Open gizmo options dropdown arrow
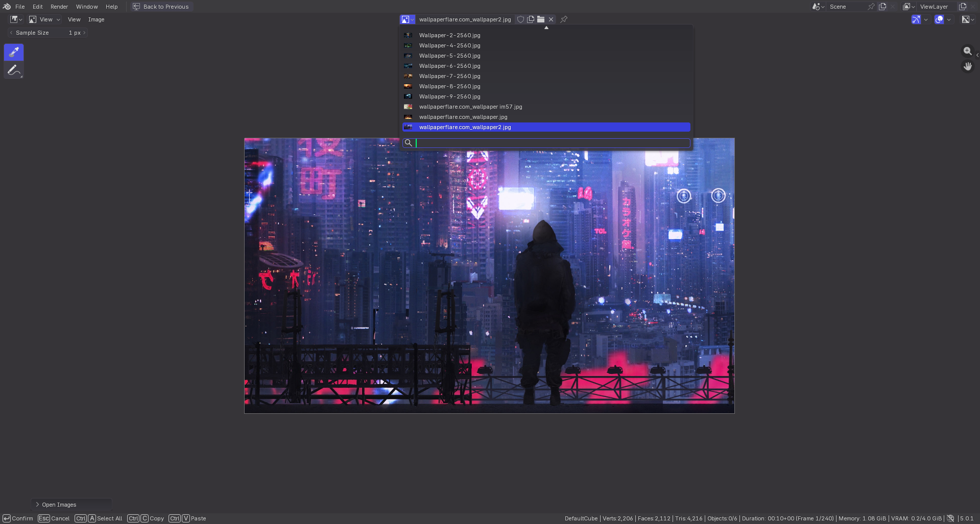The width and height of the screenshot is (980, 524). 926,19
